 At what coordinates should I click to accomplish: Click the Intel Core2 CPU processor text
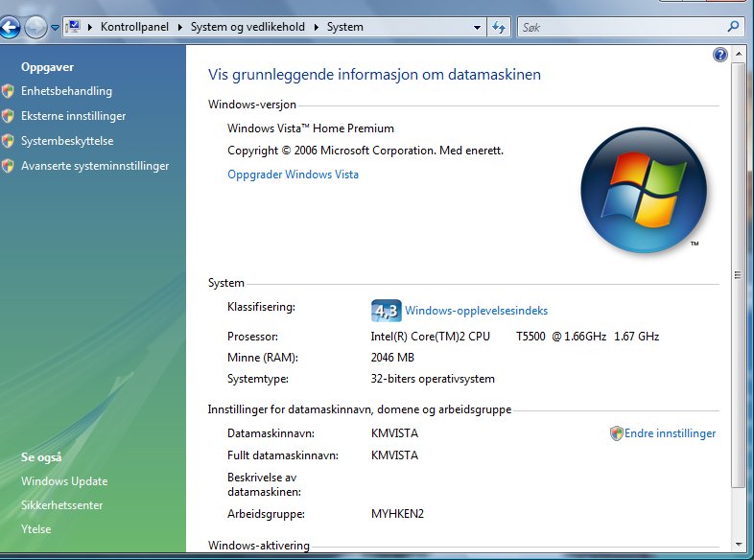tap(514, 336)
